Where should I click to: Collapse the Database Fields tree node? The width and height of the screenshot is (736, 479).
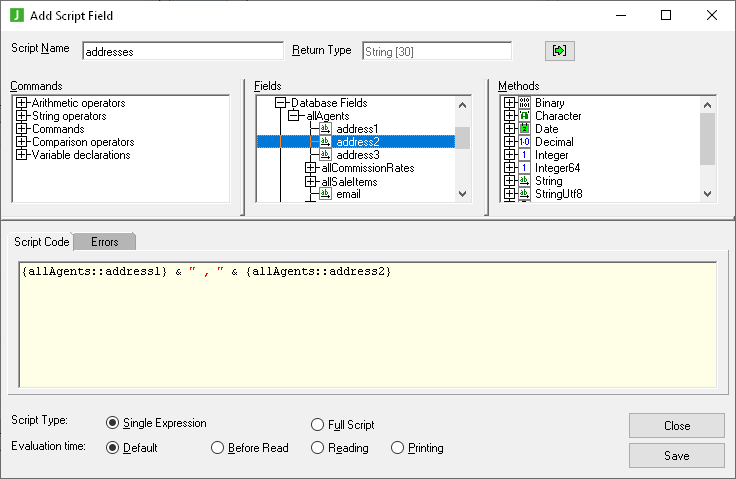click(281, 103)
